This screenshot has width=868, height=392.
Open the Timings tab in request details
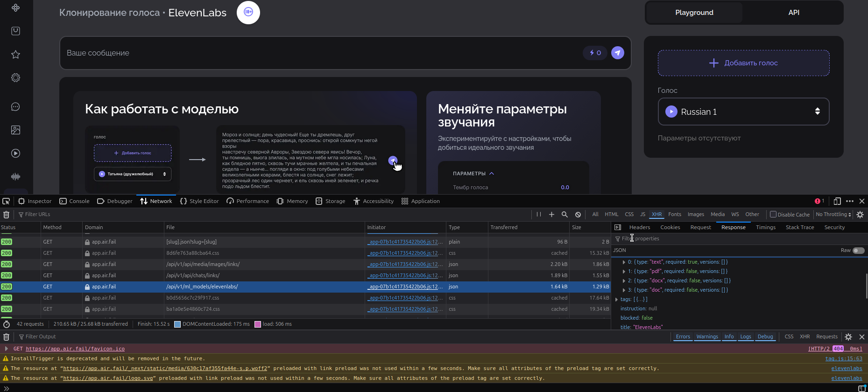(x=766, y=227)
